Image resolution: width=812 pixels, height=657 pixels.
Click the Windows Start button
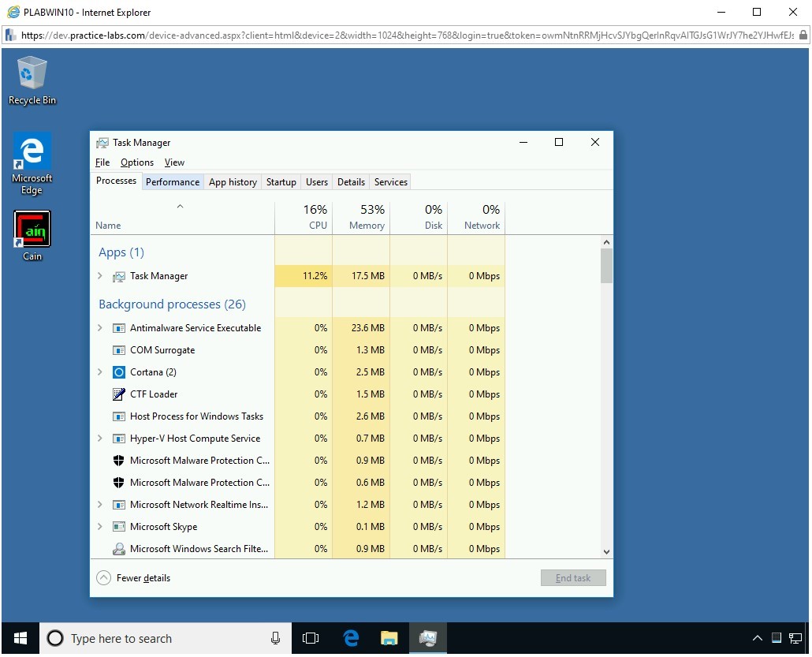pos(20,638)
